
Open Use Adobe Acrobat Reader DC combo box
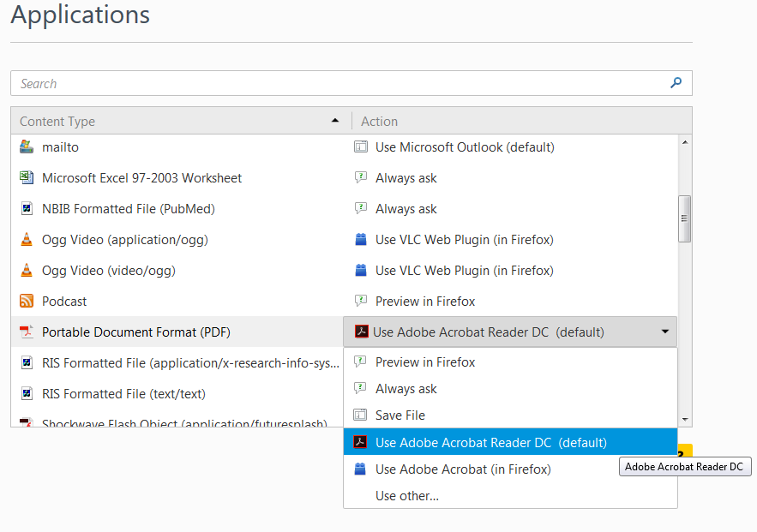click(x=510, y=332)
